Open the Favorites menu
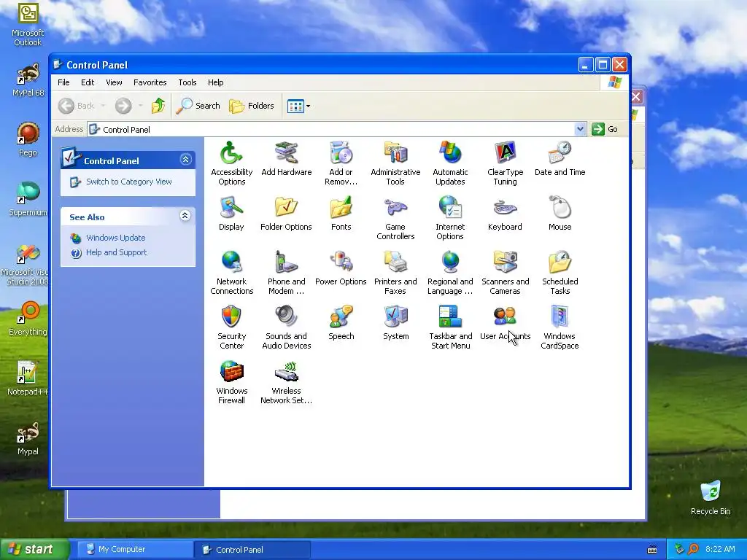Screen dimensions: 747x560 click(x=150, y=82)
